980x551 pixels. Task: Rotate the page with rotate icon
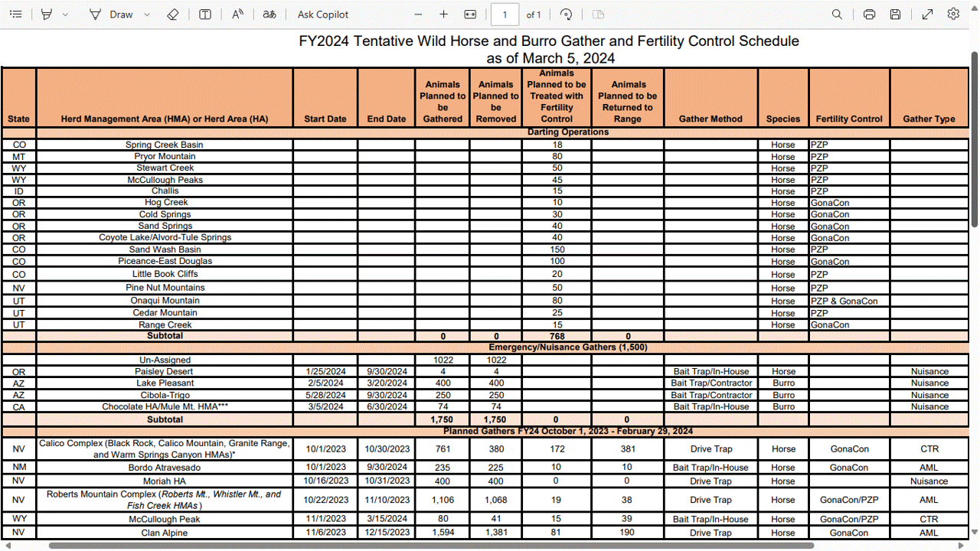pyautogui.click(x=567, y=15)
